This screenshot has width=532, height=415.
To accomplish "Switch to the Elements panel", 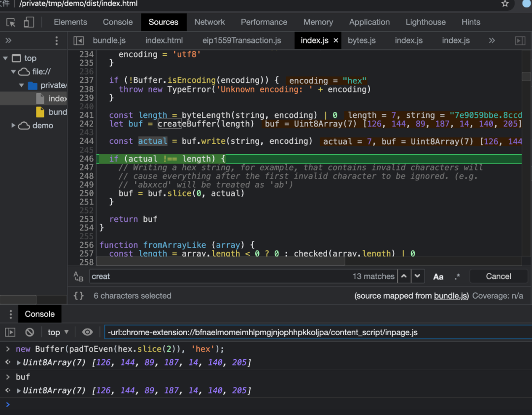I will pos(70,22).
